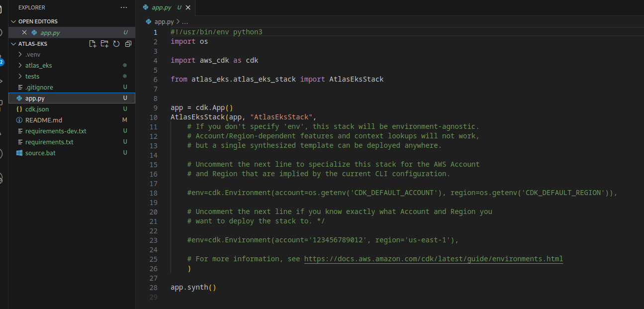
Task: Place cursor on 'import os' line
Action: tap(189, 41)
